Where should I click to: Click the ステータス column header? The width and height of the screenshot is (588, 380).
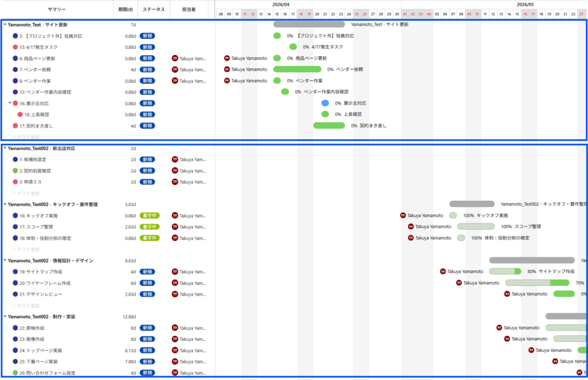(x=153, y=9)
